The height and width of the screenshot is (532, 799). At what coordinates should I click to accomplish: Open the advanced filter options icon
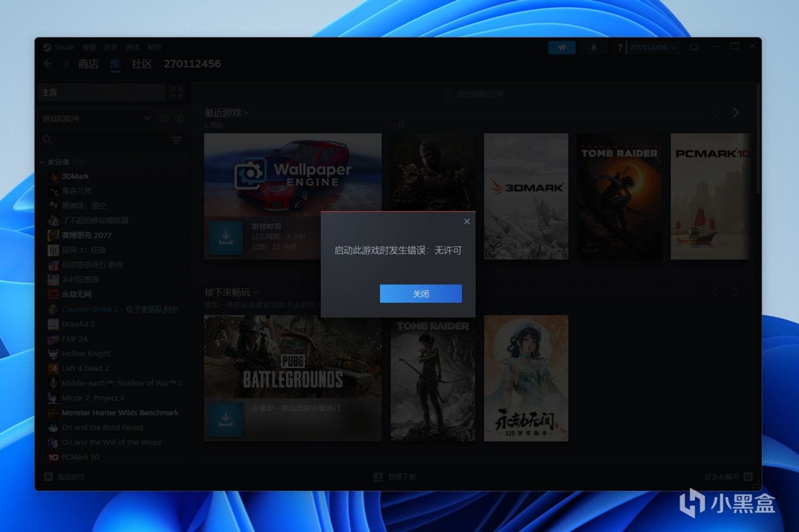coord(177,140)
